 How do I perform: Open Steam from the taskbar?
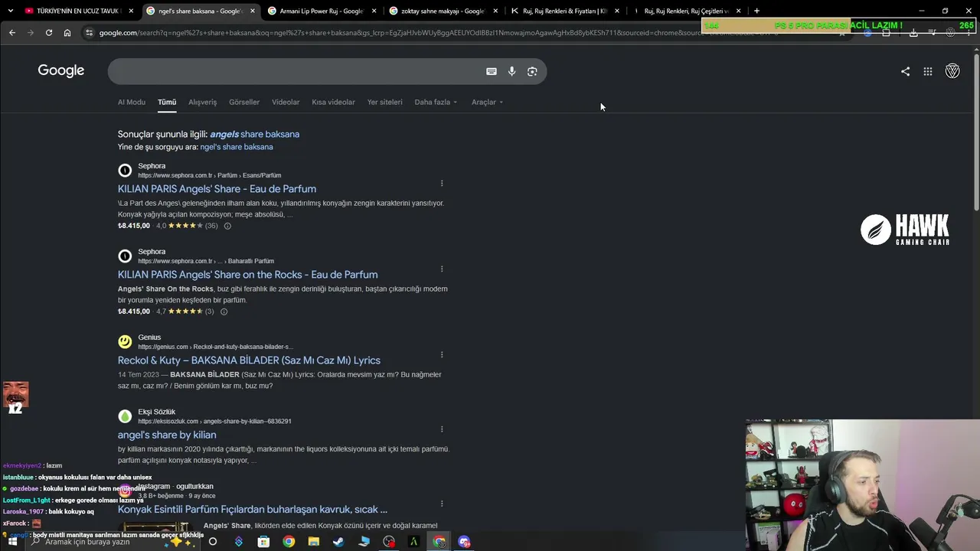coord(338,542)
